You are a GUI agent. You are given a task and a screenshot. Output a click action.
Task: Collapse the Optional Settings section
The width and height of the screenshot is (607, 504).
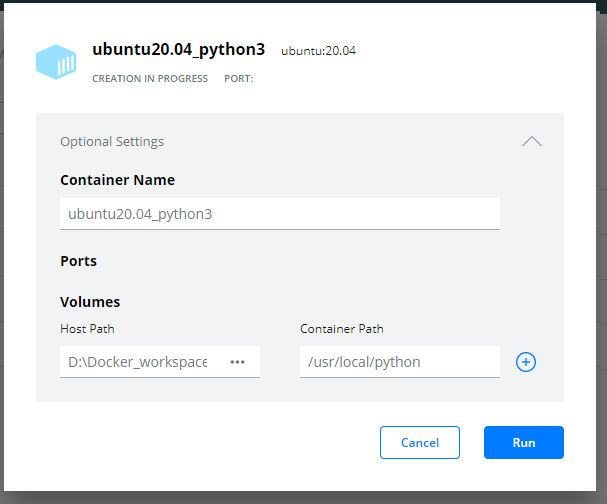pos(532,141)
